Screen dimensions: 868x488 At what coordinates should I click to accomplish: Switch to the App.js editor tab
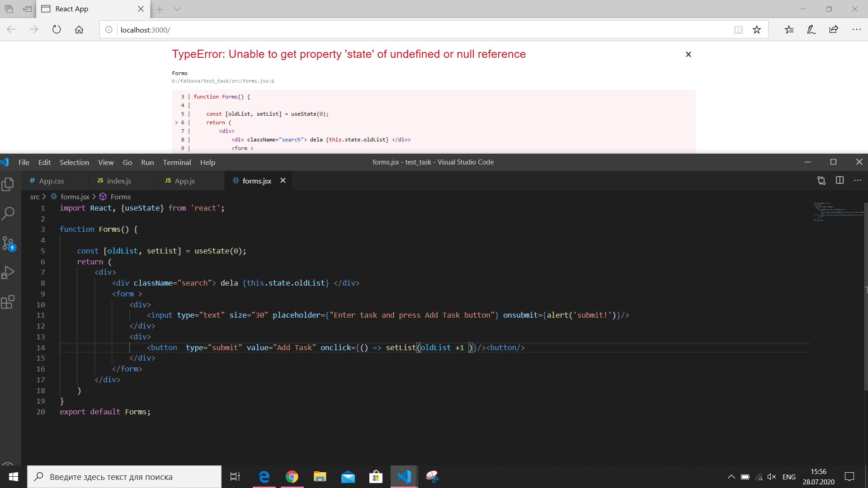click(190, 181)
